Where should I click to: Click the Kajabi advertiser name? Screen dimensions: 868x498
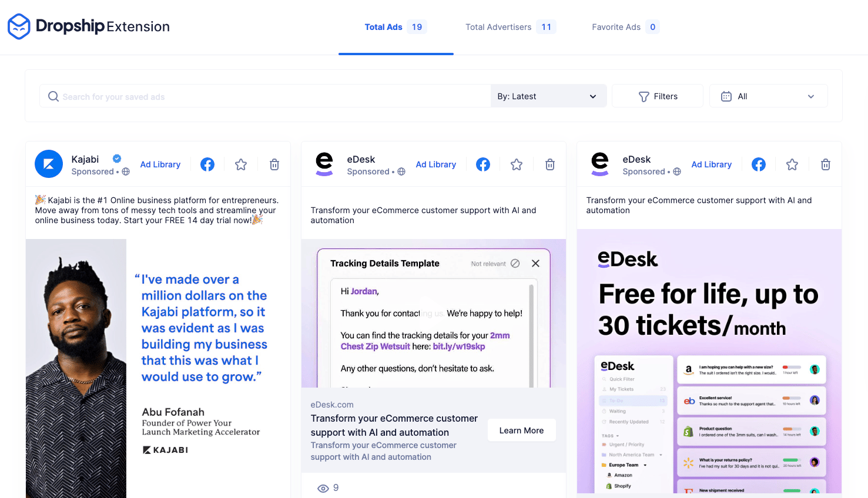click(85, 159)
